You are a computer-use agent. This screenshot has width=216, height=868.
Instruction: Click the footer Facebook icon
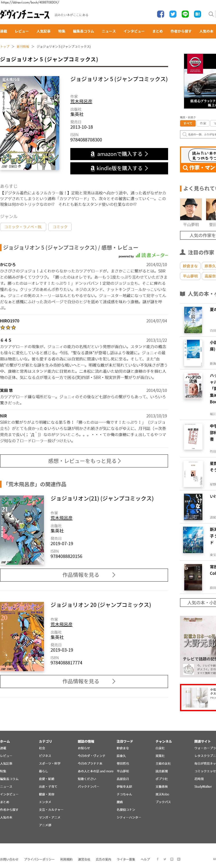(x=158, y=859)
